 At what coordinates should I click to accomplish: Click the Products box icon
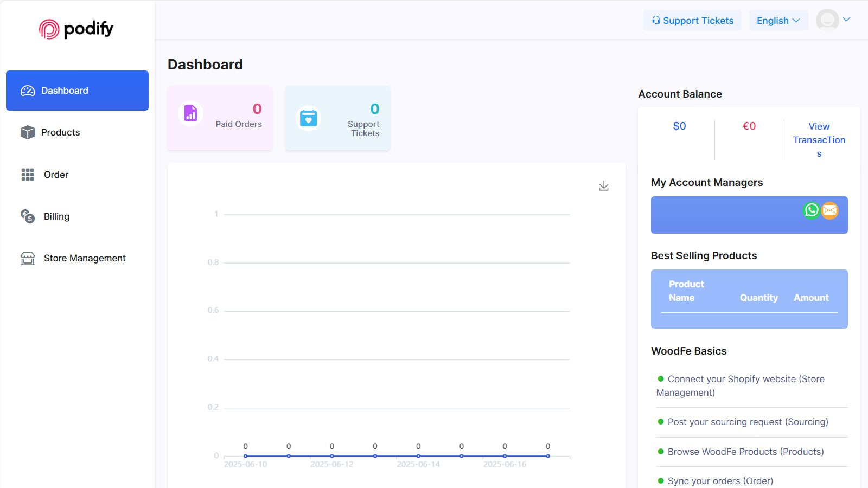click(28, 132)
